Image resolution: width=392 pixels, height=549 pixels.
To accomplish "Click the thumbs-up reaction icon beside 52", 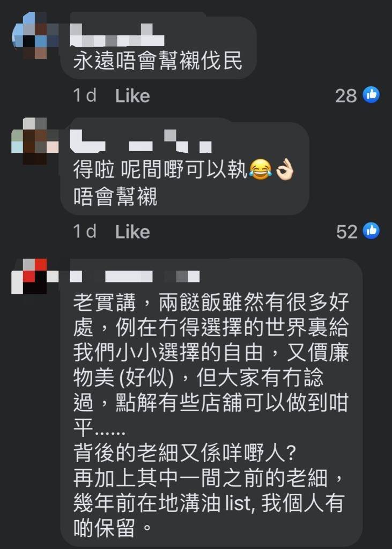I will pyautogui.click(x=371, y=231).
